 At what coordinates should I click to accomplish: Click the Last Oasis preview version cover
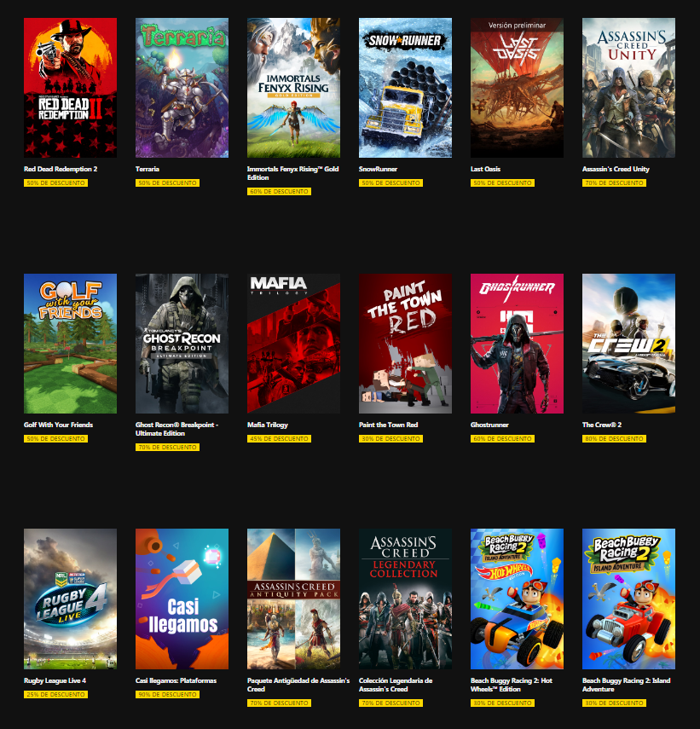(x=517, y=88)
